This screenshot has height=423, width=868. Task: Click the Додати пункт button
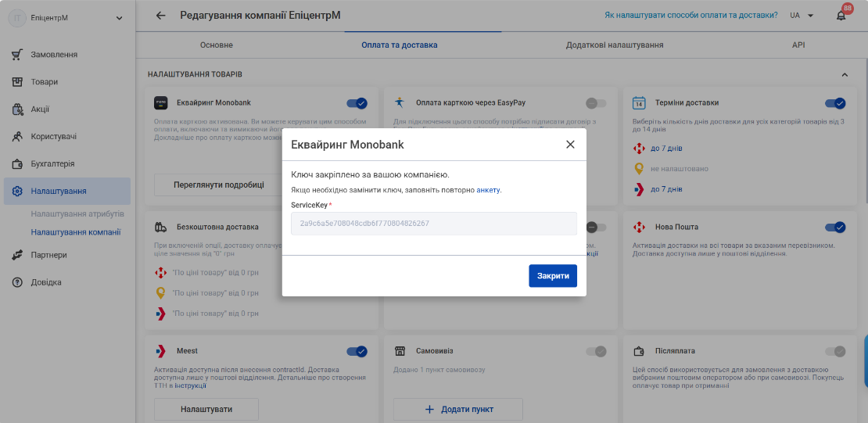click(x=458, y=409)
